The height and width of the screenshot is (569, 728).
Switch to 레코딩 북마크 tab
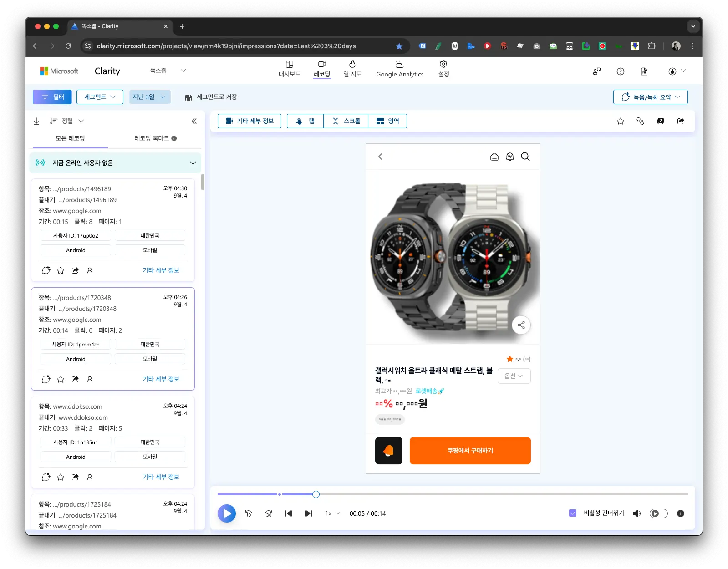click(155, 138)
